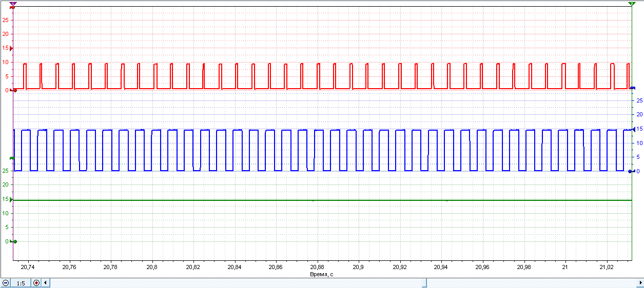This screenshot has width=644, height=288.
Task: Click red axis scale value 25
Action: tap(5, 20)
